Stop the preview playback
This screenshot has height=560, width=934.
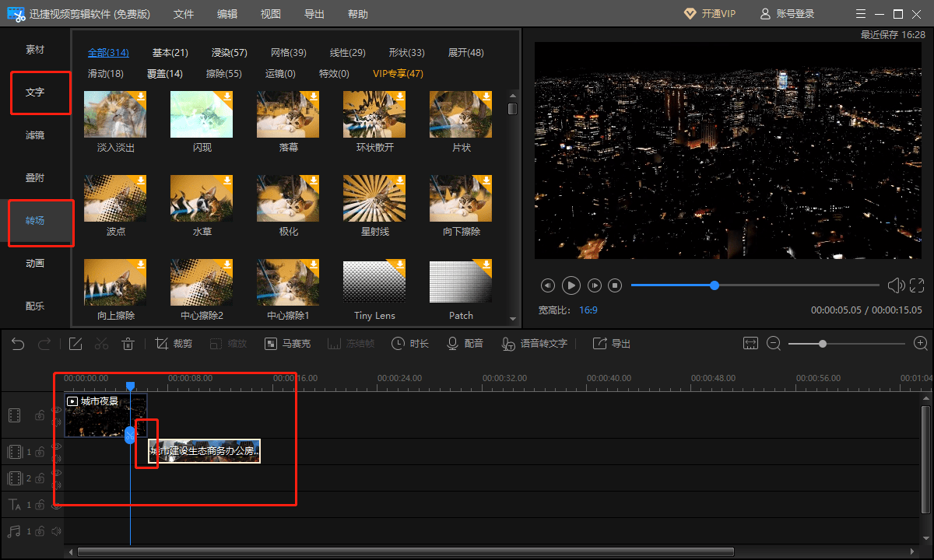click(615, 285)
